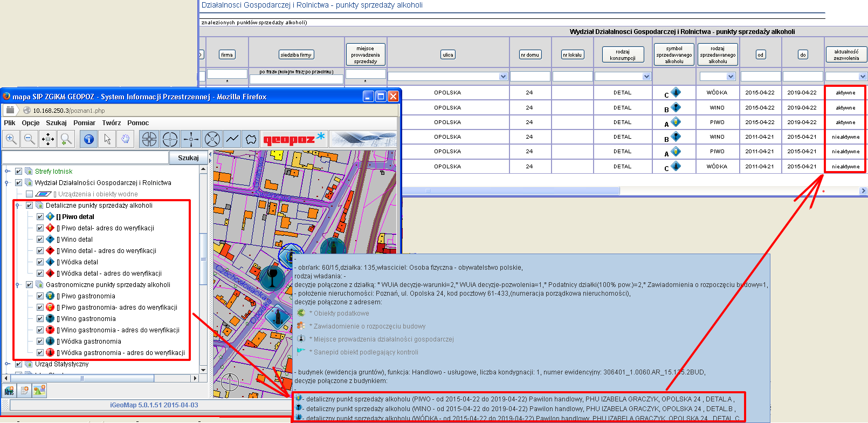Screen dimensions: 868x423
Task: Select the crossed circle snap tool
Action: point(212,139)
